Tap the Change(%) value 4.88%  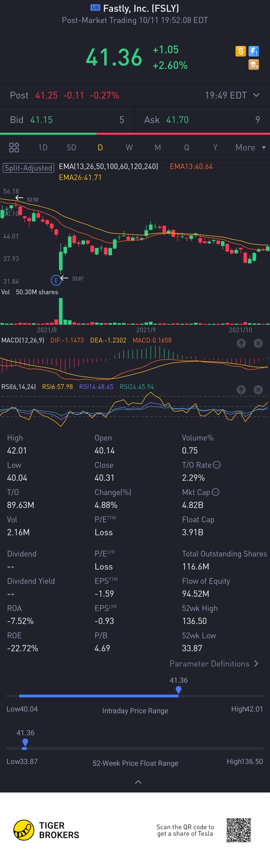[106, 505]
